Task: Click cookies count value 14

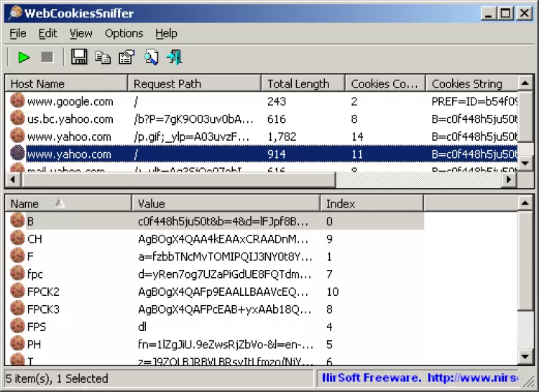Action: [x=357, y=136]
